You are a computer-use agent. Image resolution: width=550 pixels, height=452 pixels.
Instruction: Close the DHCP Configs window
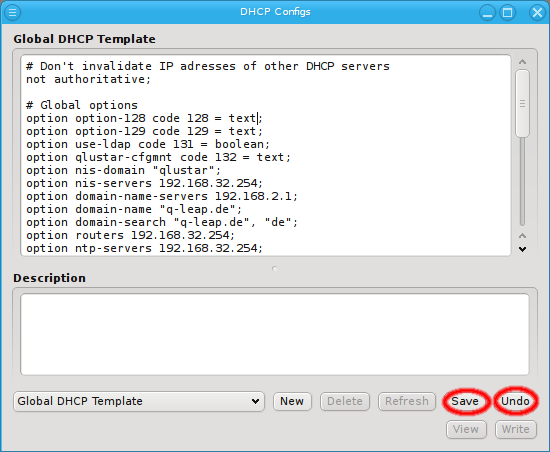point(537,13)
